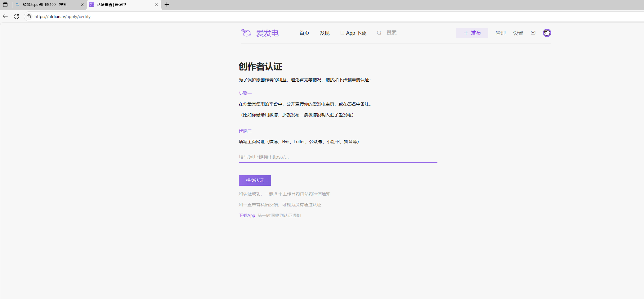
Task: Click the 爱发电 brand name text
Action: 267,33
